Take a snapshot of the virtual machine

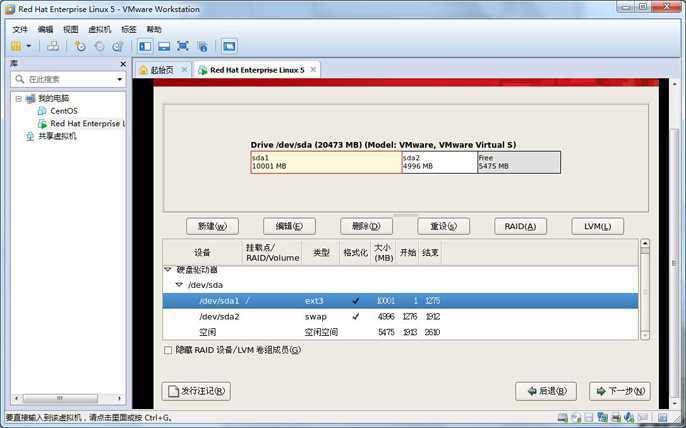point(80,46)
